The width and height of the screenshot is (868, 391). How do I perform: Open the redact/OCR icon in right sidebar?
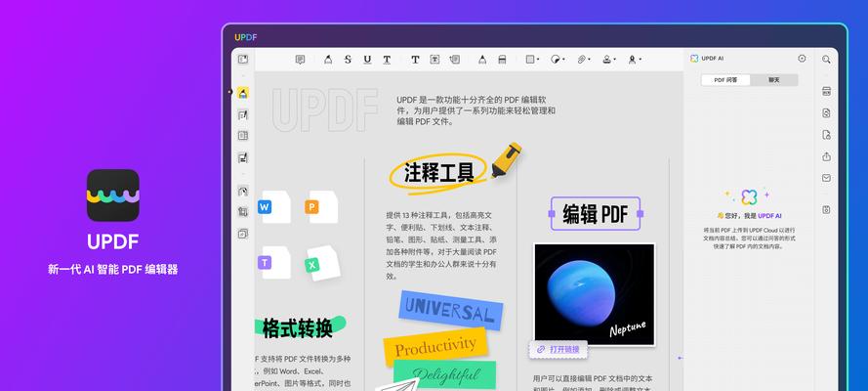click(x=826, y=91)
